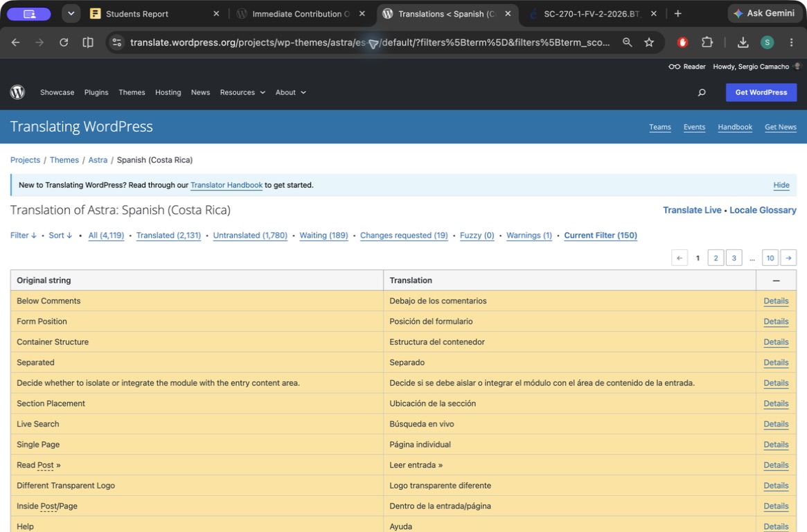Open Details for Live Search row
The image size is (807, 532).
tap(776, 424)
